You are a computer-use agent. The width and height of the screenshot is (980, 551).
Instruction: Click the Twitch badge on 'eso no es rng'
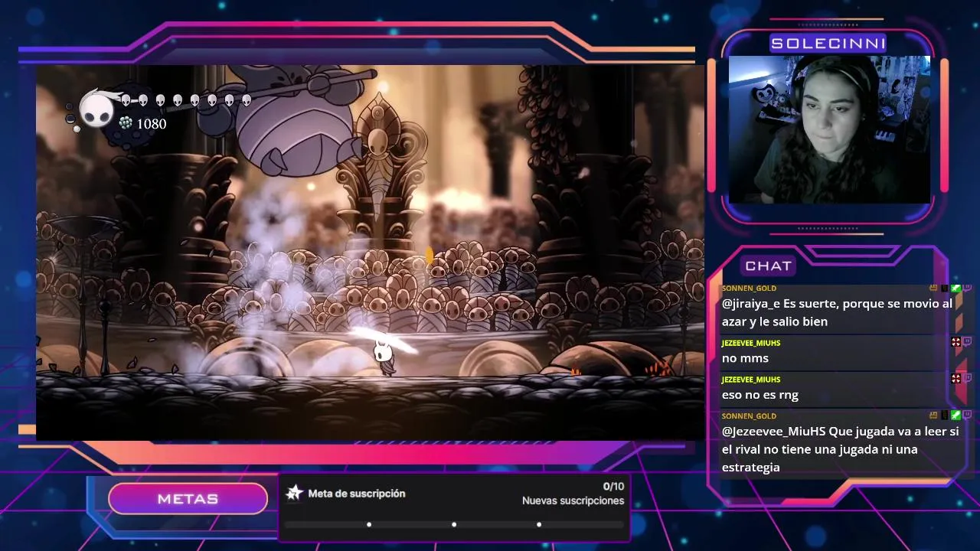click(967, 379)
